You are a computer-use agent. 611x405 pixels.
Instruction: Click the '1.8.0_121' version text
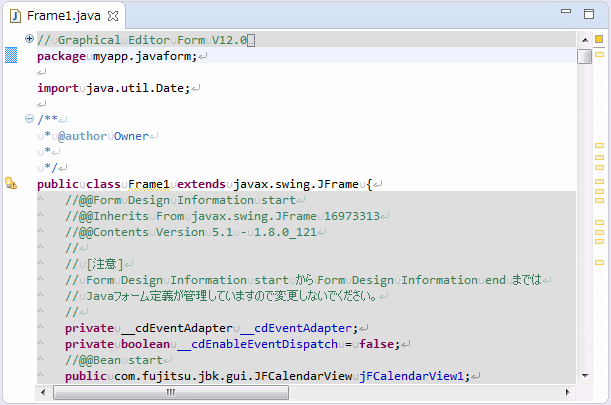(285, 232)
